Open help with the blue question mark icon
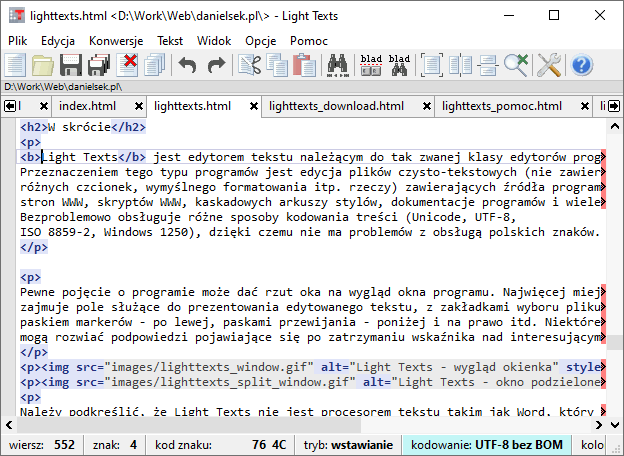 581,66
